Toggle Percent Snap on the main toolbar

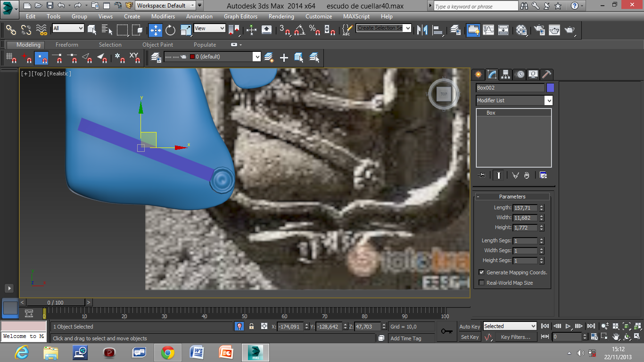314,30
